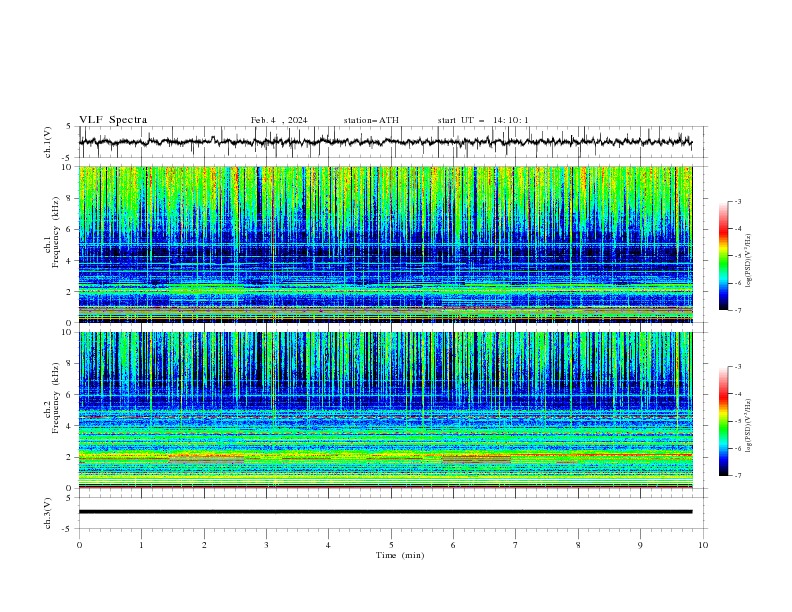Click time axis tick label '0'
This screenshot has width=792, height=612.
point(79,545)
